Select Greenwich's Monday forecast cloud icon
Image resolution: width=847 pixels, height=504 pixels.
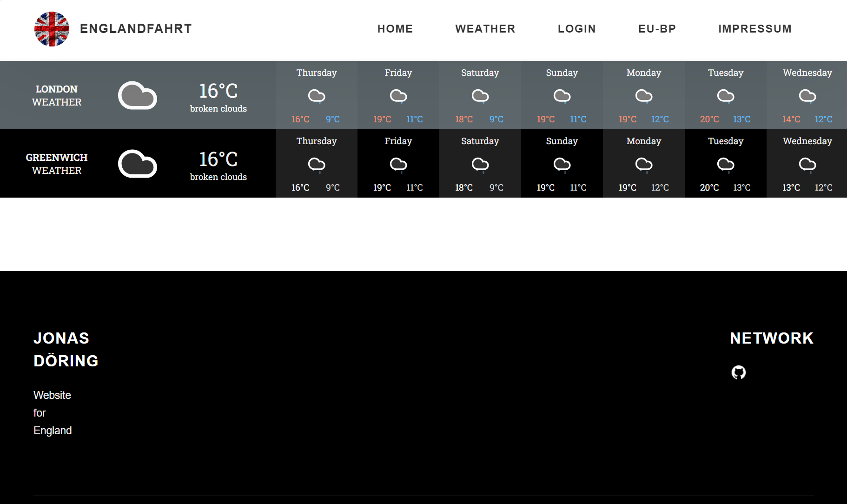(643, 165)
